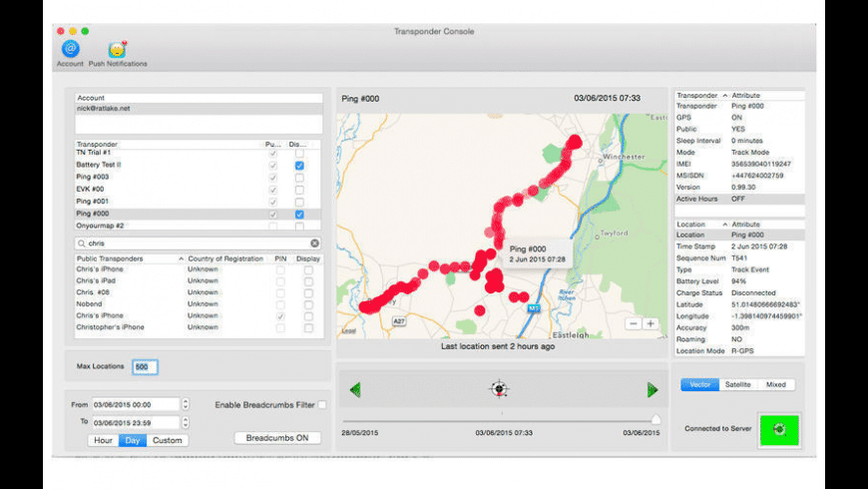Select the Day range tab
The image size is (868, 489).
click(x=133, y=440)
